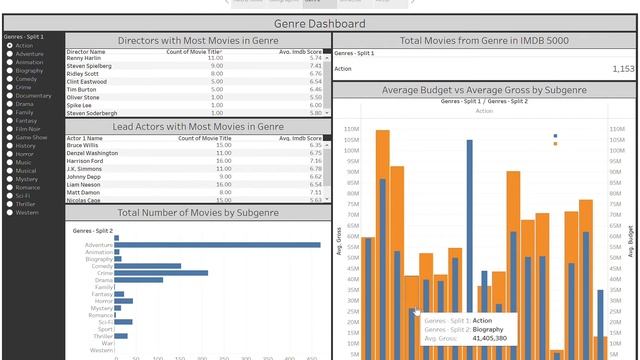Click scroll-up arrow of Lead Actors table
This screenshot has height=360, width=640.
coord(327,145)
